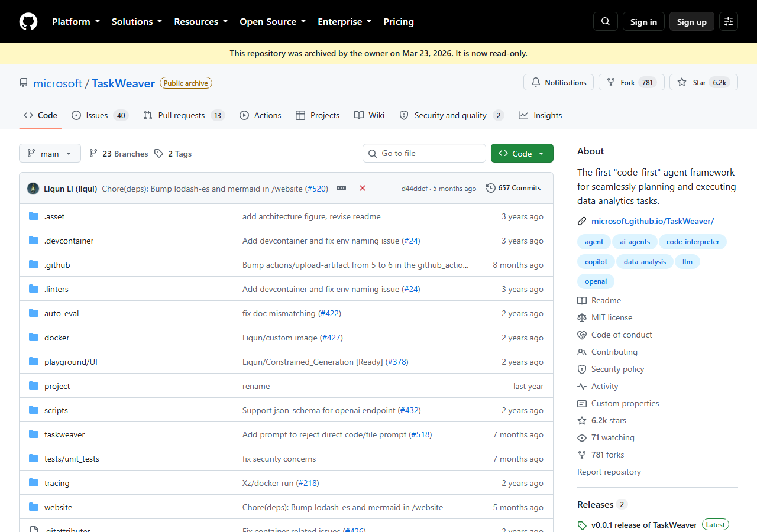Click the red failed status X icon

(x=363, y=188)
